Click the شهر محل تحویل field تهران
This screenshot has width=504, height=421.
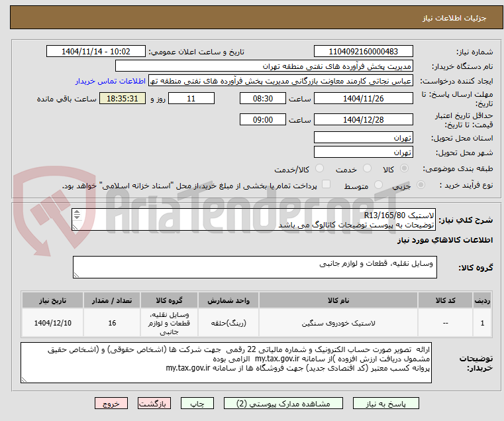click(x=363, y=152)
